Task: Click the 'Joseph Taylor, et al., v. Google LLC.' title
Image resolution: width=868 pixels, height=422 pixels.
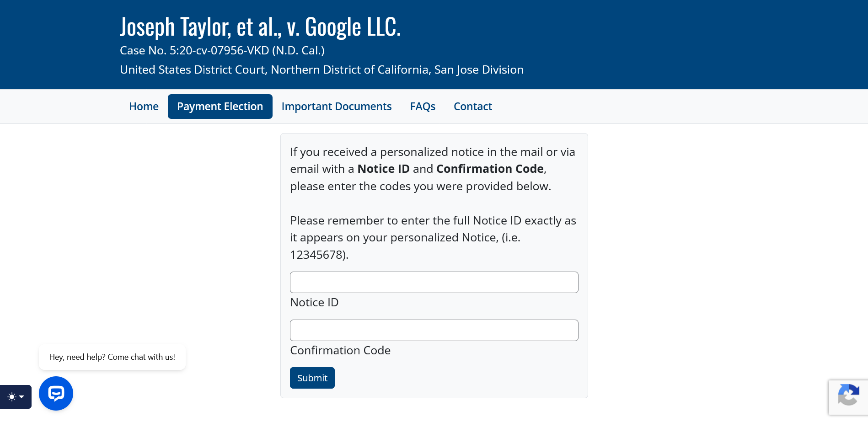Action: (260, 27)
